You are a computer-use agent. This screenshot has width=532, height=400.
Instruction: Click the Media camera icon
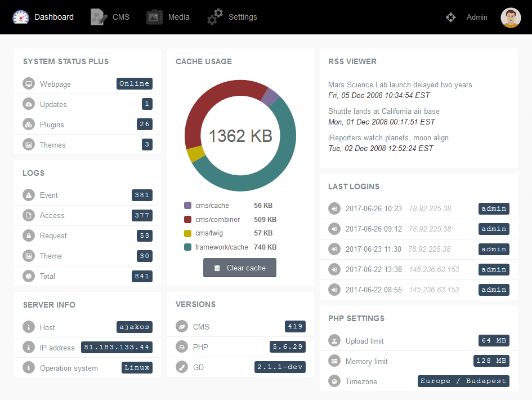[155, 17]
